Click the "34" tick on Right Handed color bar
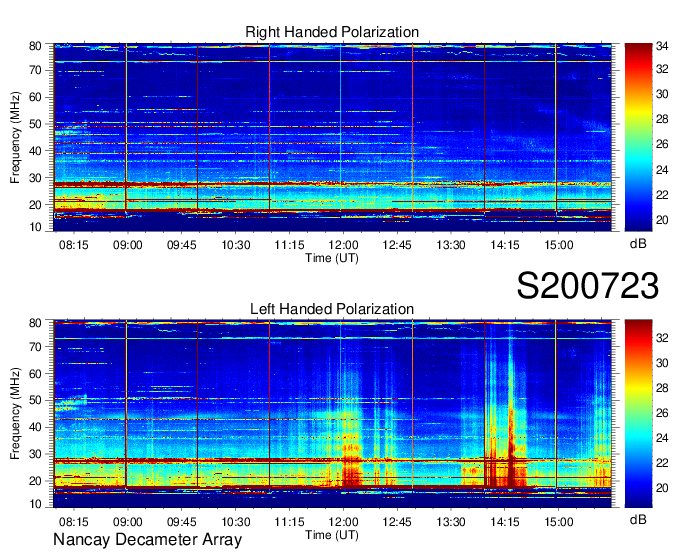Screen dimensions: 680x552 tap(662, 46)
